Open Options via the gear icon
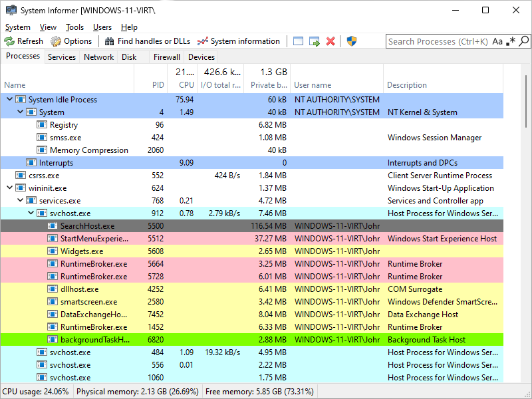 [x=56, y=41]
